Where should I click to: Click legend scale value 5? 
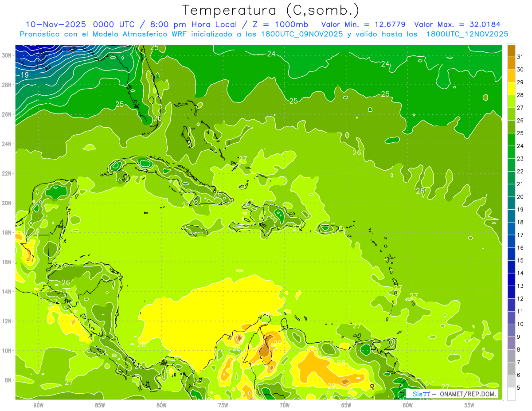click(519, 388)
